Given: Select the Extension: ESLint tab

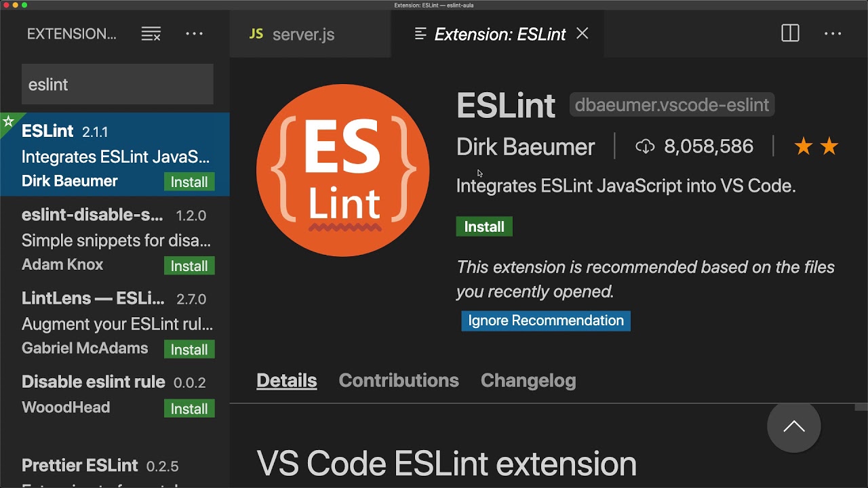Looking at the screenshot, I should [498, 35].
